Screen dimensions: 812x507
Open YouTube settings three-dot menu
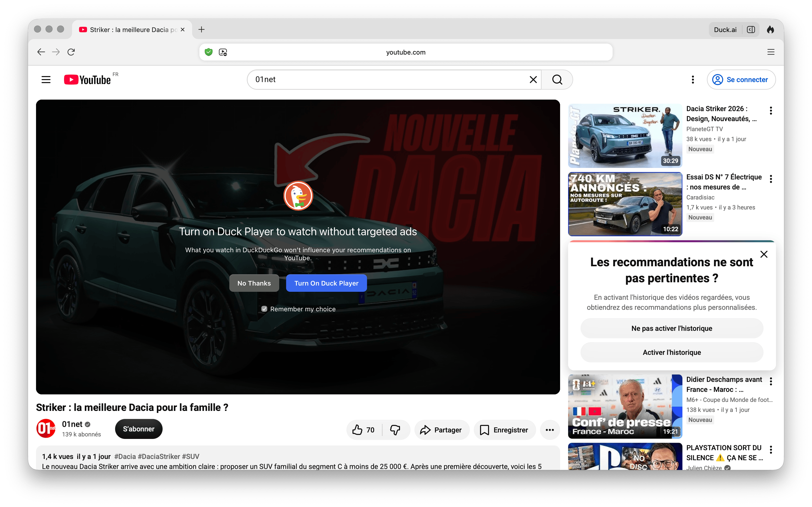pos(693,80)
